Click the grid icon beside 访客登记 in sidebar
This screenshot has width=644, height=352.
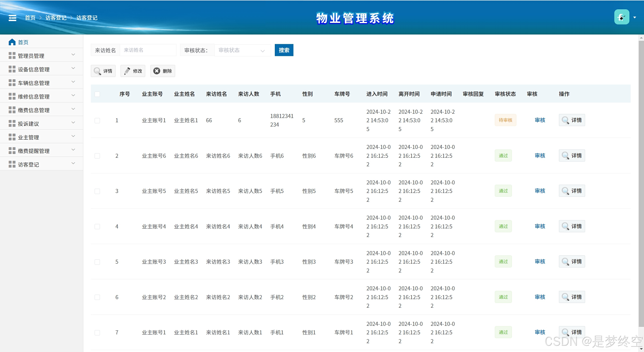pyautogui.click(x=12, y=164)
